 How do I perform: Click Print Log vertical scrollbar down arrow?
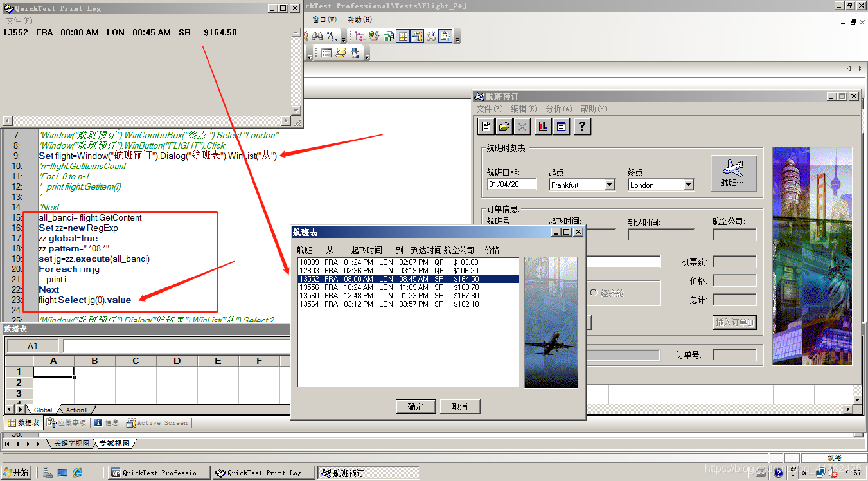[296, 111]
